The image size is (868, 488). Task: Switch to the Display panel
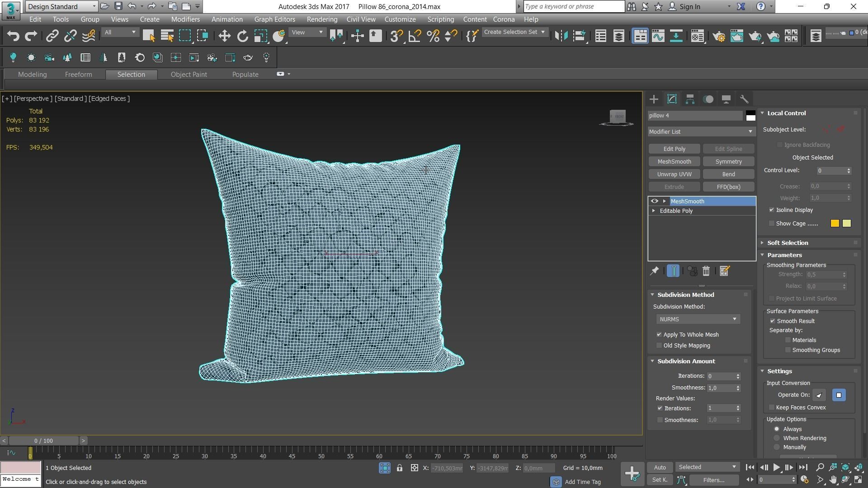(726, 99)
